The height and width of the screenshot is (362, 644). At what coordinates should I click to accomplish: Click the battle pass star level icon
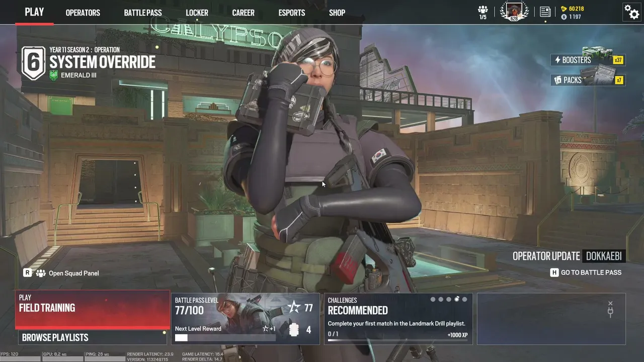click(x=293, y=307)
